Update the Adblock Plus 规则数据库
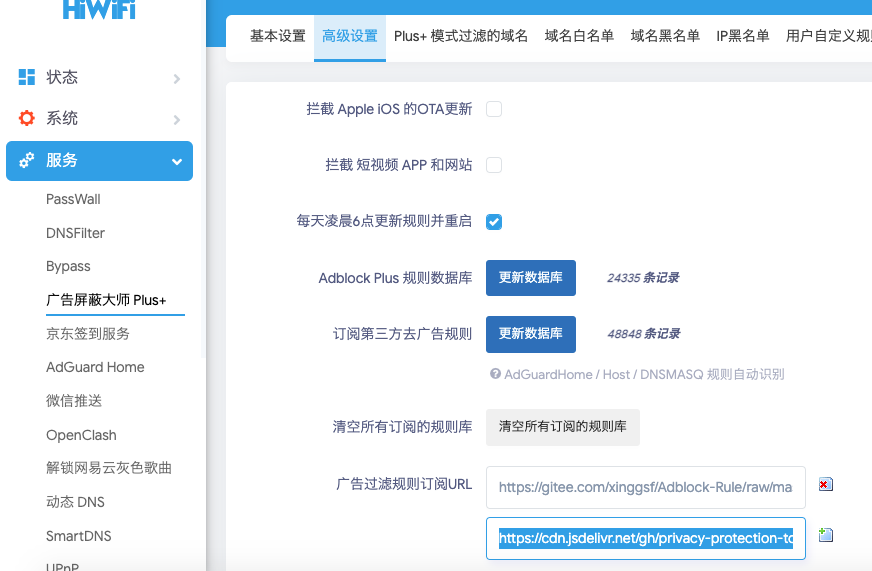 [x=531, y=277]
